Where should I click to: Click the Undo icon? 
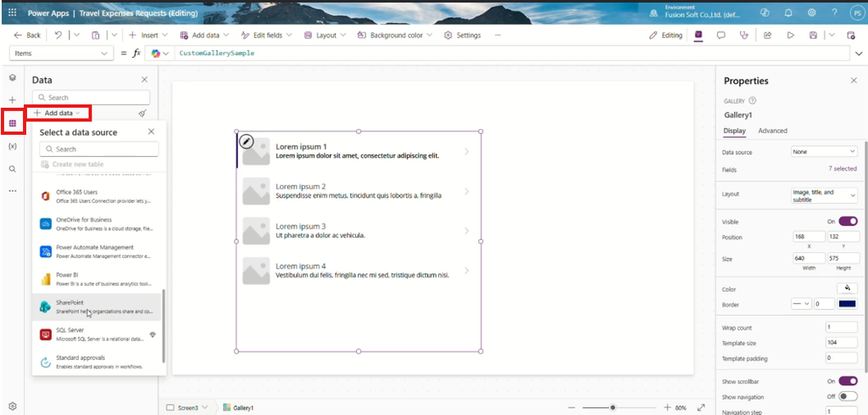(x=58, y=35)
